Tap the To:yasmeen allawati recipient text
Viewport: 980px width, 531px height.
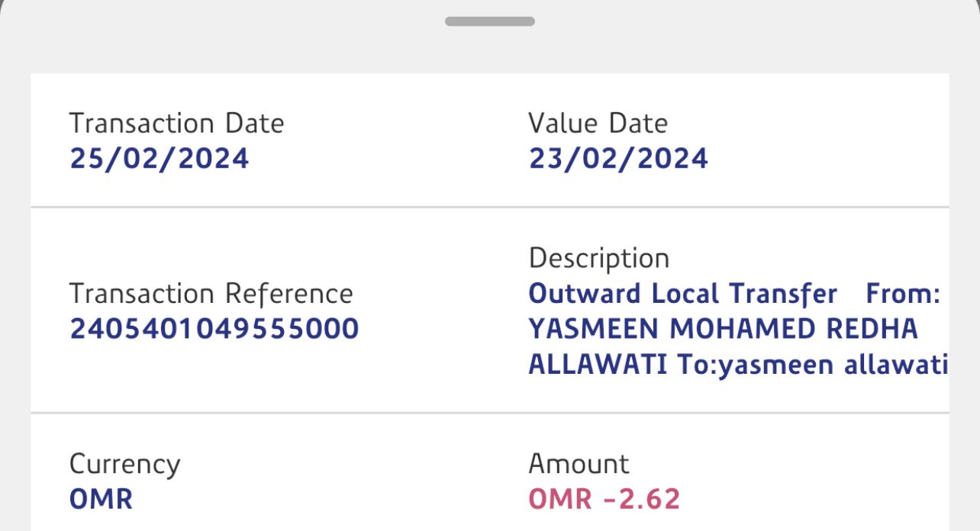point(811,365)
